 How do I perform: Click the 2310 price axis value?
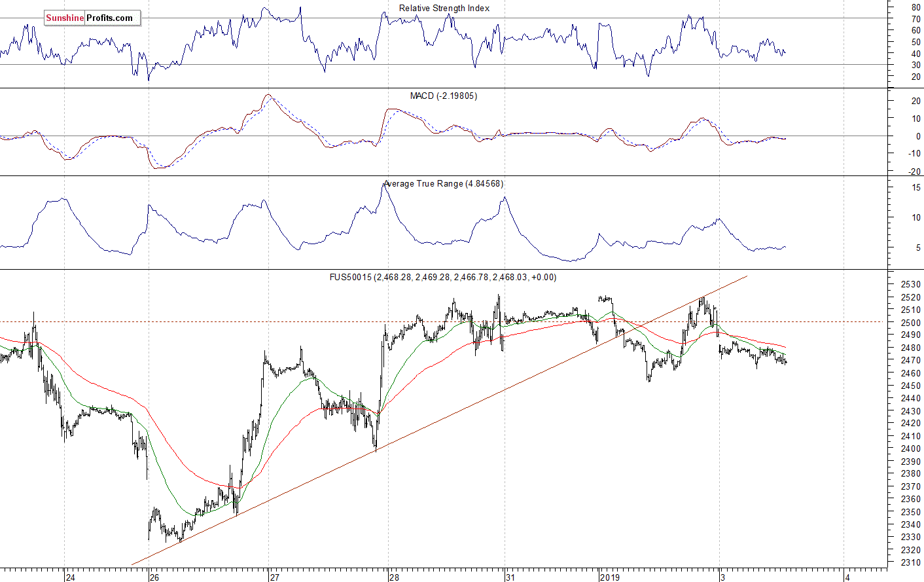pos(911,563)
